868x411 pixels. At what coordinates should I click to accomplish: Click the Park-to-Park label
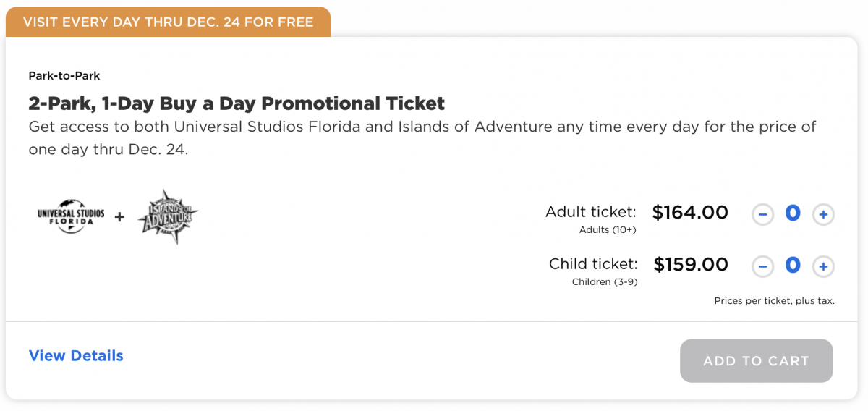pyautogui.click(x=64, y=75)
